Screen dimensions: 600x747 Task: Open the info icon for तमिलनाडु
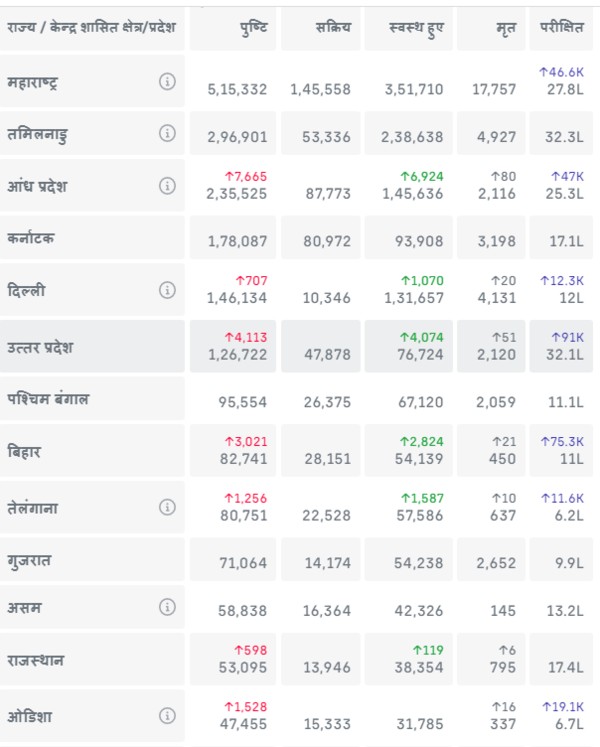coord(167,133)
